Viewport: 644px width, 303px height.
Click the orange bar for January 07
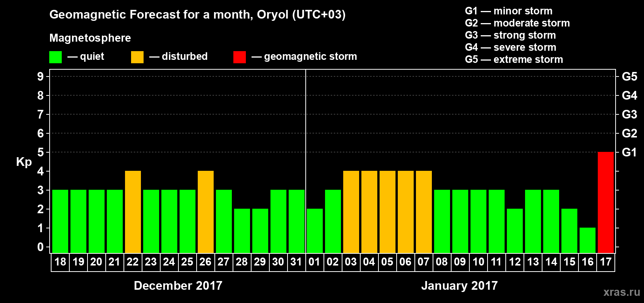[424, 212]
